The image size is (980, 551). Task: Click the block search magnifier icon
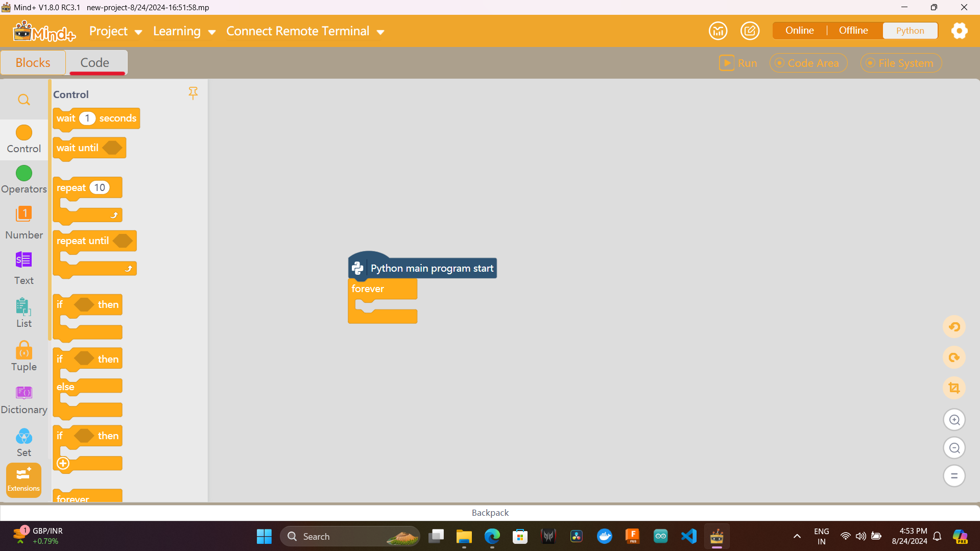coord(23,100)
